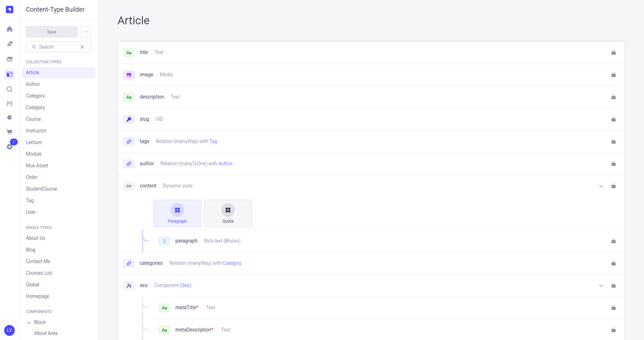
Task: Open About Area component
Action: (46, 333)
